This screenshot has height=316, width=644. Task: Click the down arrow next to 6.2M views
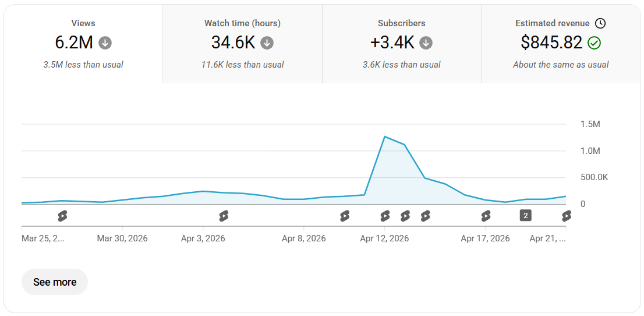coord(105,43)
